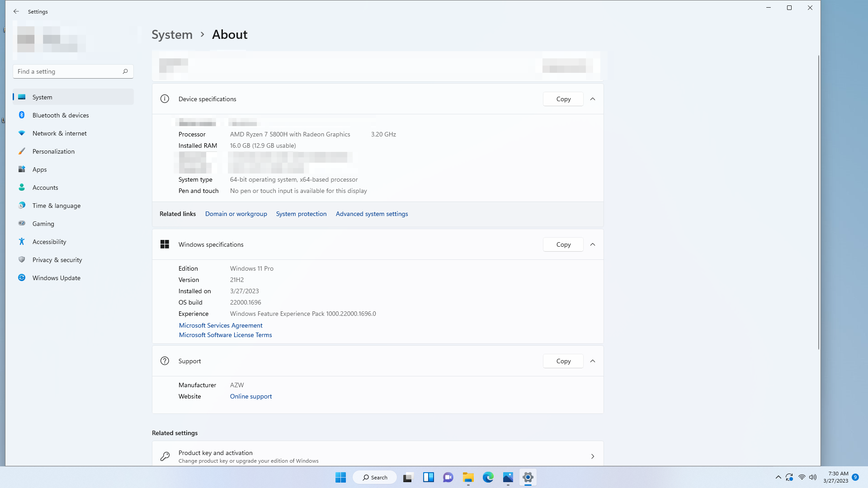Click the Settings gear in taskbar

tap(528, 477)
